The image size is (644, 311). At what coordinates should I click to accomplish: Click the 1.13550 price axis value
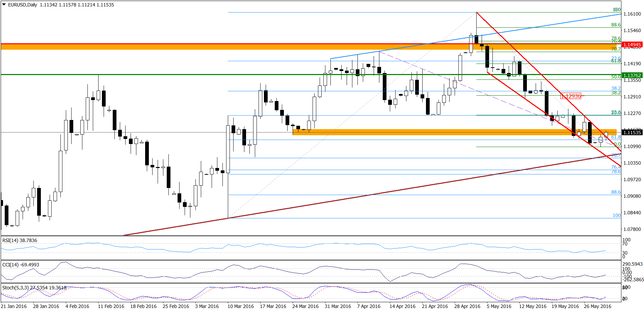(x=632, y=80)
